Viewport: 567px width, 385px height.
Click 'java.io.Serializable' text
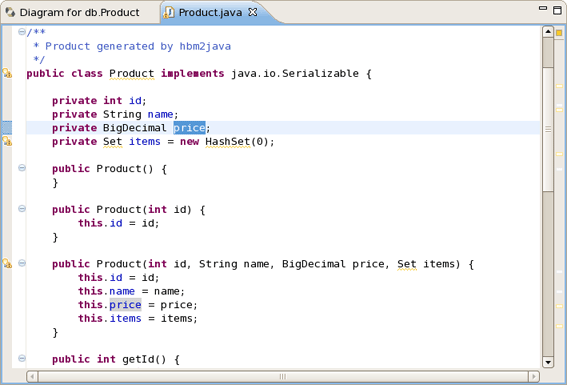pyautogui.click(x=295, y=73)
